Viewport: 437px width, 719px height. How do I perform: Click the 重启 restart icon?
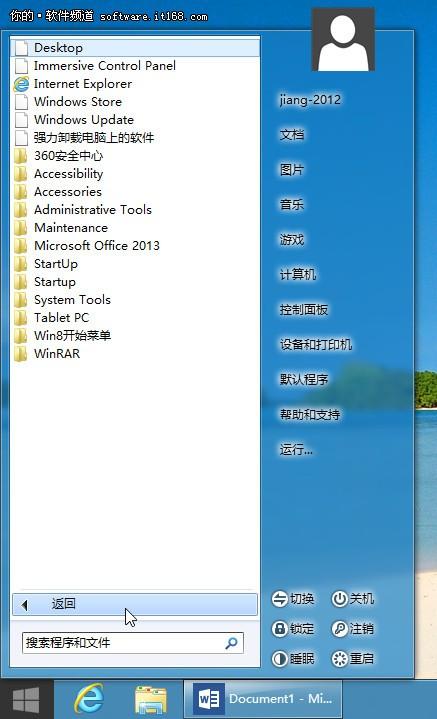(339, 659)
